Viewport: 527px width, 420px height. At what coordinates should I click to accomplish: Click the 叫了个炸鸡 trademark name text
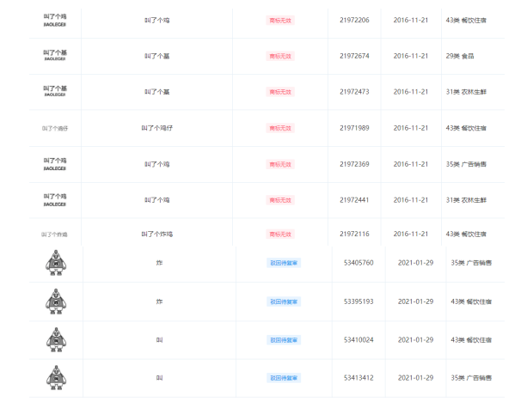[x=158, y=234]
